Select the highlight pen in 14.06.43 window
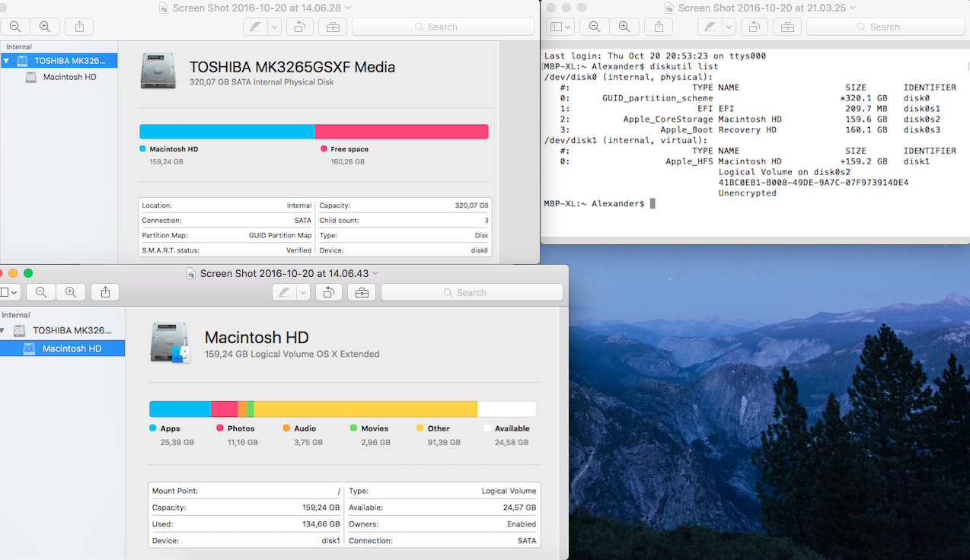Screen dimensions: 970x560 pos(285,292)
